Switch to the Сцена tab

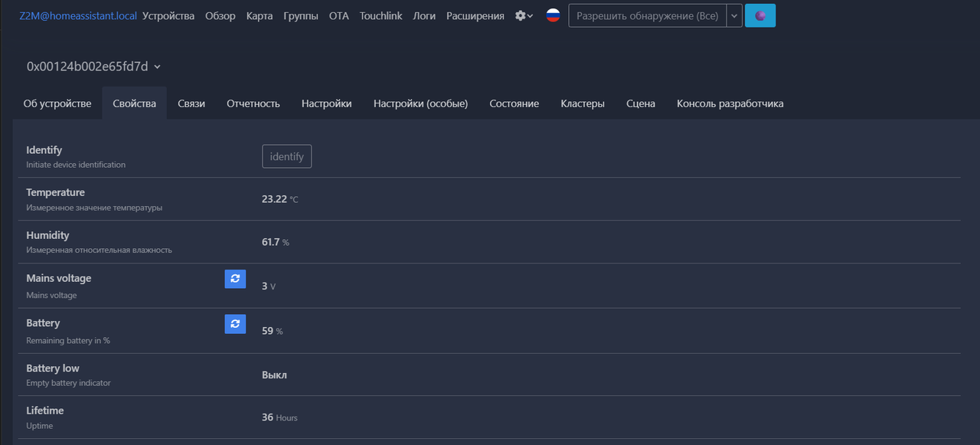[641, 103]
